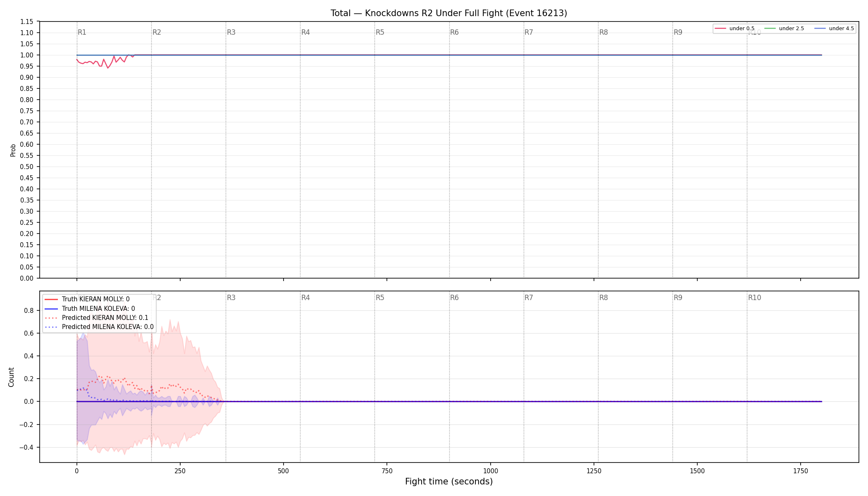Click the 'Count' y-axis label
The image size is (868, 496).
point(11,377)
